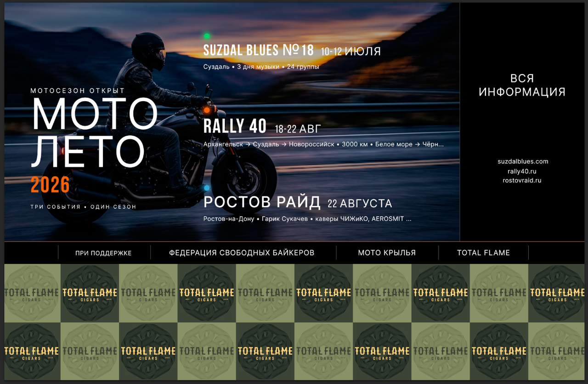Select the date 18-22 АВГ
588x384 pixels.
[x=298, y=129]
